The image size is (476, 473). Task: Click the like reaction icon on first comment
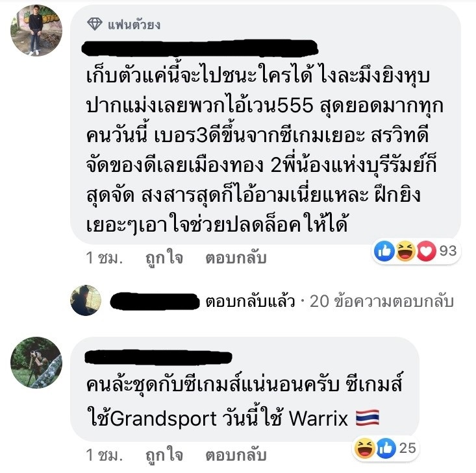(384, 251)
